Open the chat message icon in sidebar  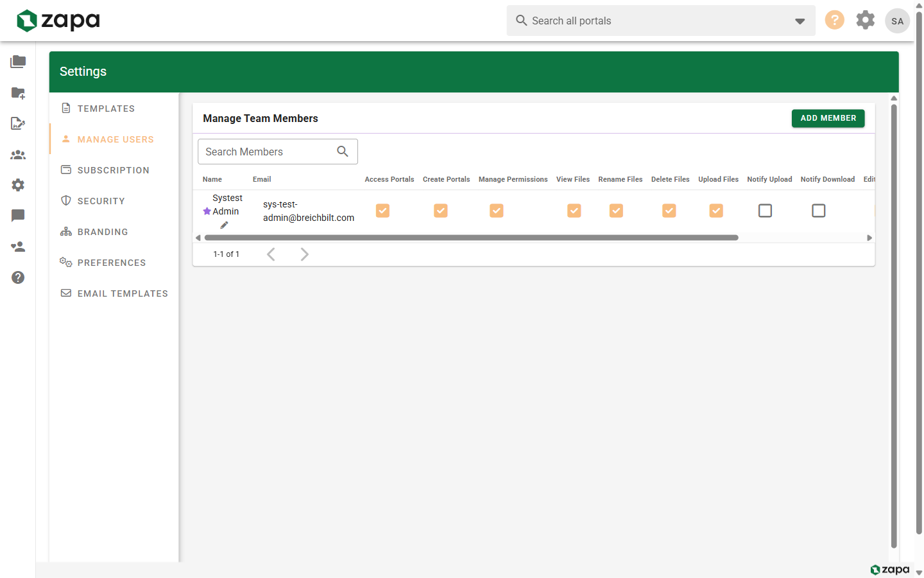pyautogui.click(x=18, y=216)
